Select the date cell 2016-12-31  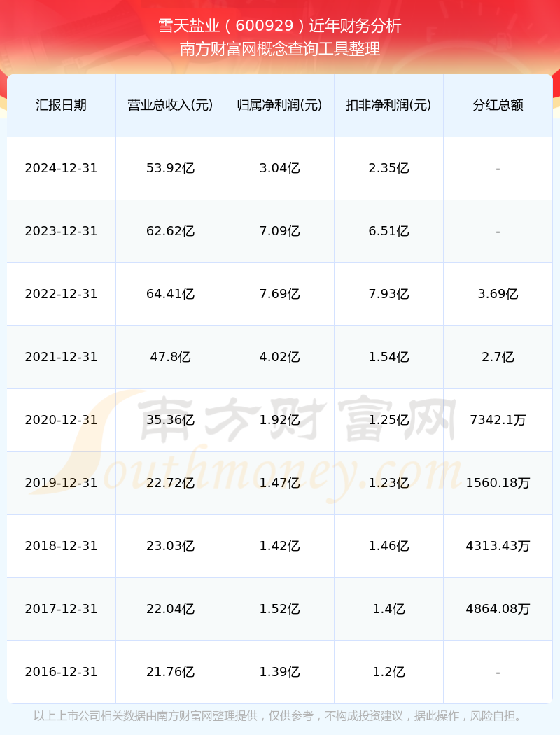click(x=62, y=672)
